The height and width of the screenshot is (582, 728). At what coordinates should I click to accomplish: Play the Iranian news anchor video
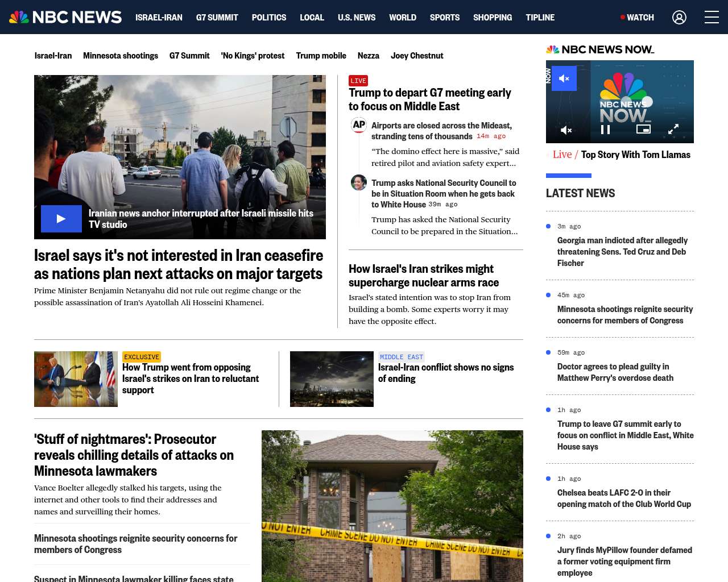tap(61, 219)
